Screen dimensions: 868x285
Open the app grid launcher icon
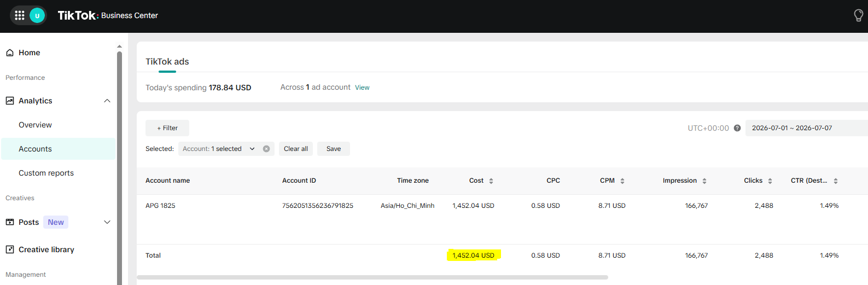point(20,15)
